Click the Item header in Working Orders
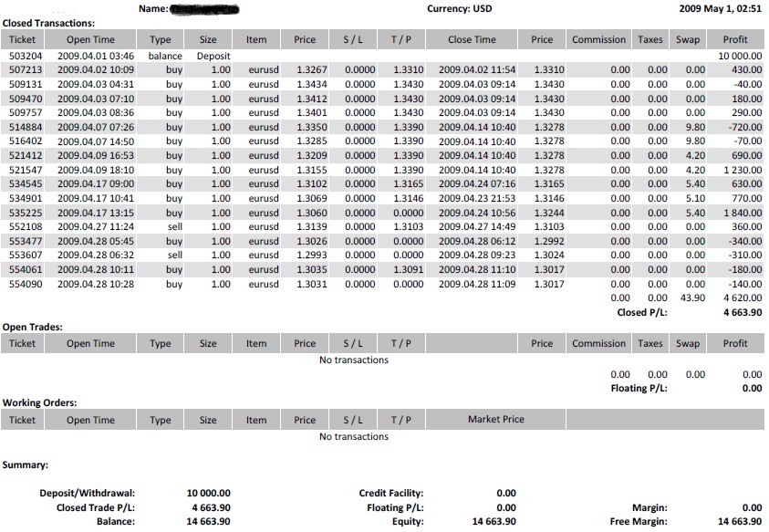The width and height of the screenshot is (769, 532). coord(256,420)
